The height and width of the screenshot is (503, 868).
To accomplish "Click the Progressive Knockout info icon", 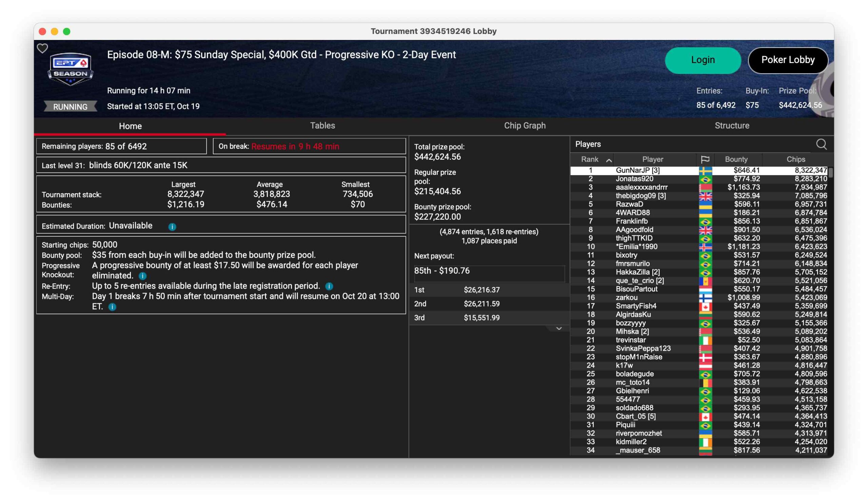I will coord(142,276).
